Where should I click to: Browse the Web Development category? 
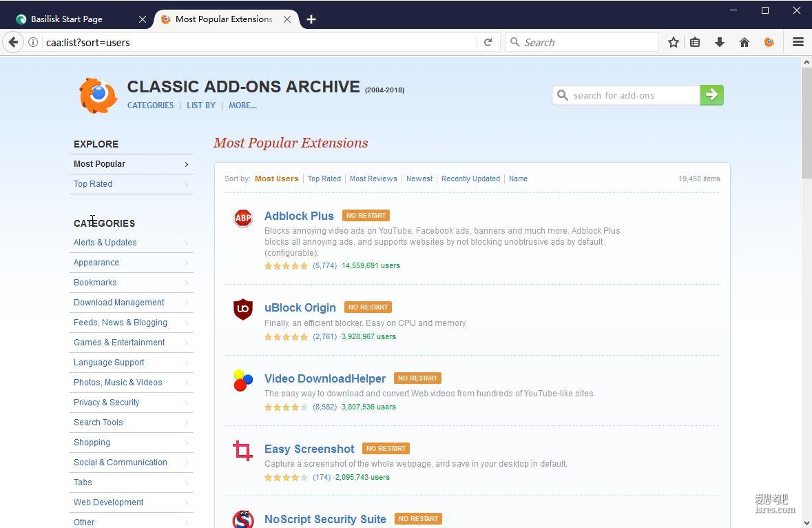pos(132,502)
